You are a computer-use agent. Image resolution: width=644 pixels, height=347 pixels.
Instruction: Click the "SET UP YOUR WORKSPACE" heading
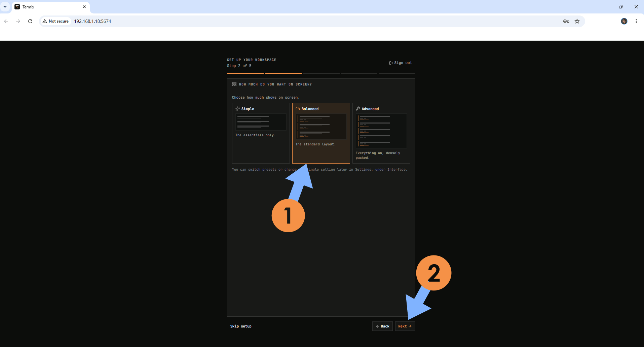tap(252, 60)
